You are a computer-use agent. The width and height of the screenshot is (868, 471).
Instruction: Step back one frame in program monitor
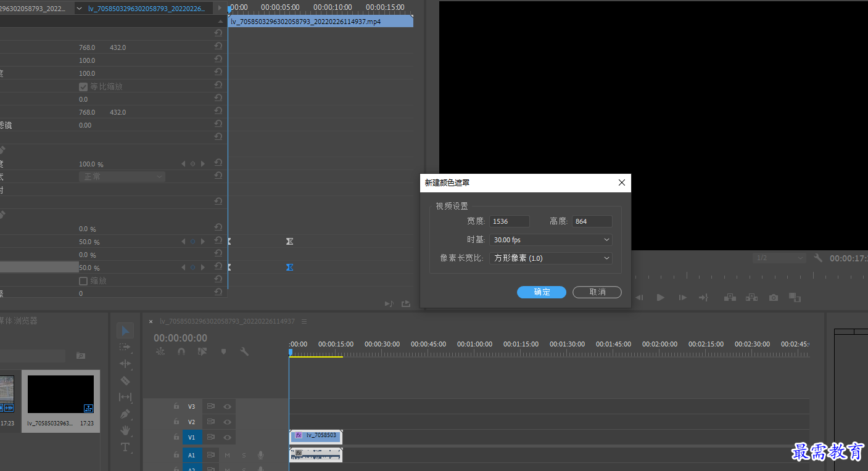coord(640,297)
